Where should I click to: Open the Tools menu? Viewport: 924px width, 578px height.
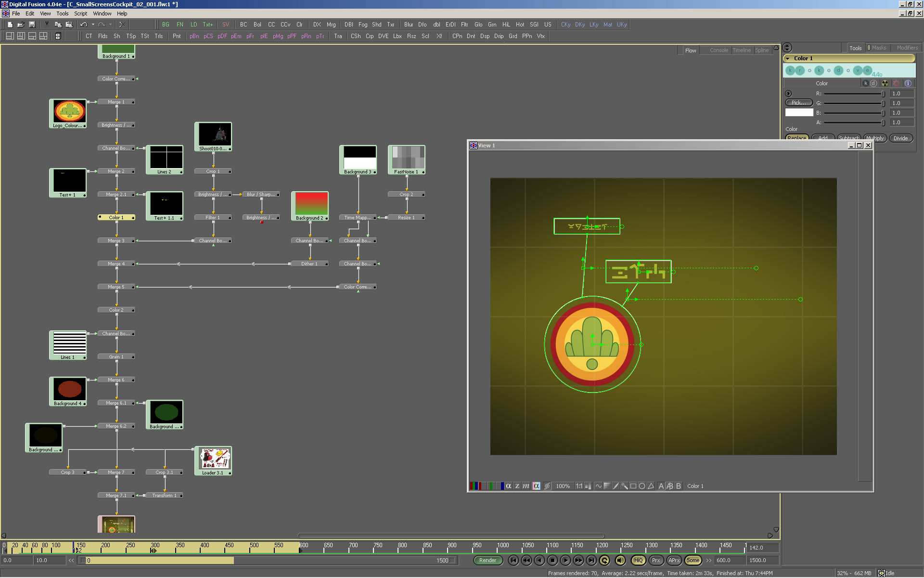63,13
